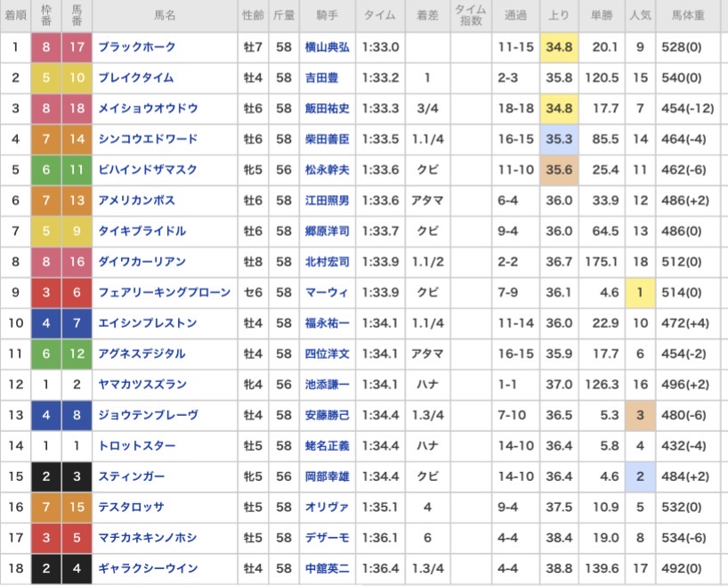Click the yellow-highlighted popularity rank 1 cell
Image resolution: width=728 pixels, height=586 pixels.
point(640,292)
